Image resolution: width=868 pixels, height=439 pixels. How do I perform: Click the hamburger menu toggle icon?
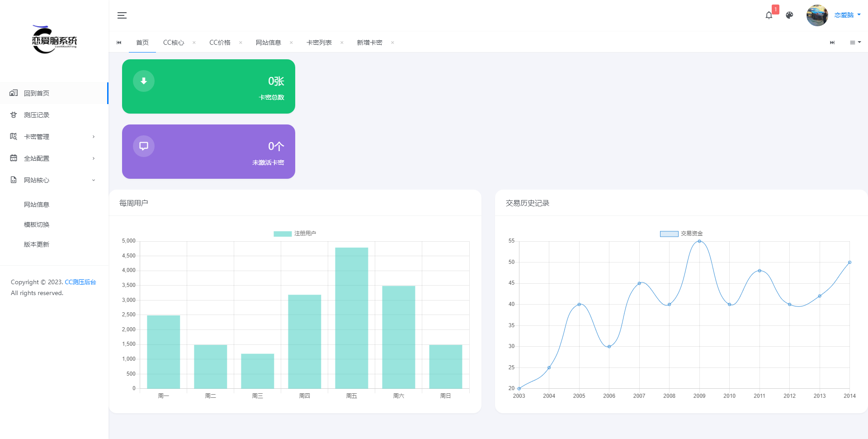(122, 15)
